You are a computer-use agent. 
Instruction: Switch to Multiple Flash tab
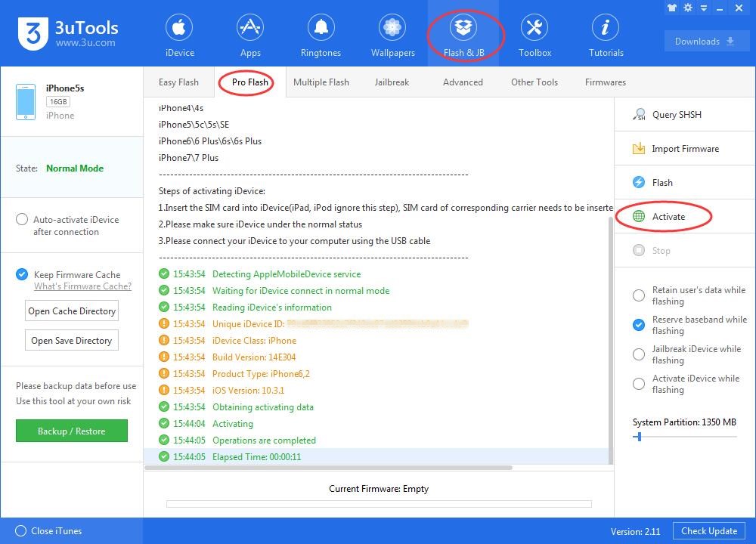tap(321, 82)
